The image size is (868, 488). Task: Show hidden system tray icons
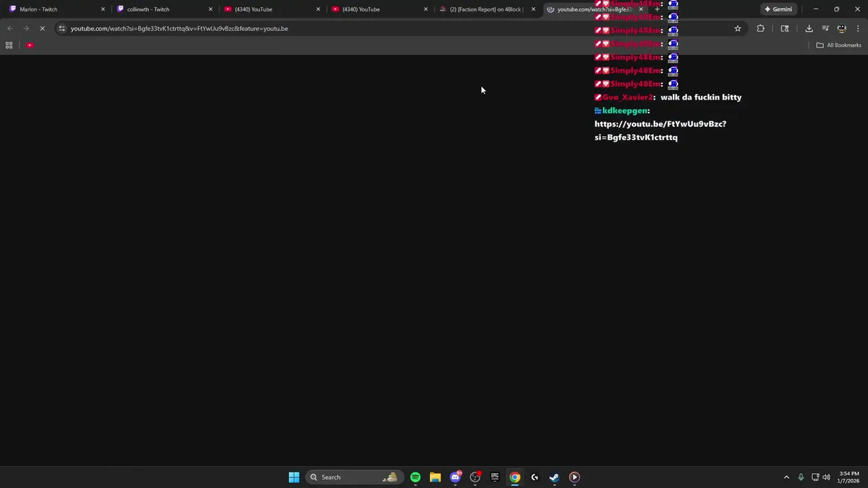click(787, 477)
